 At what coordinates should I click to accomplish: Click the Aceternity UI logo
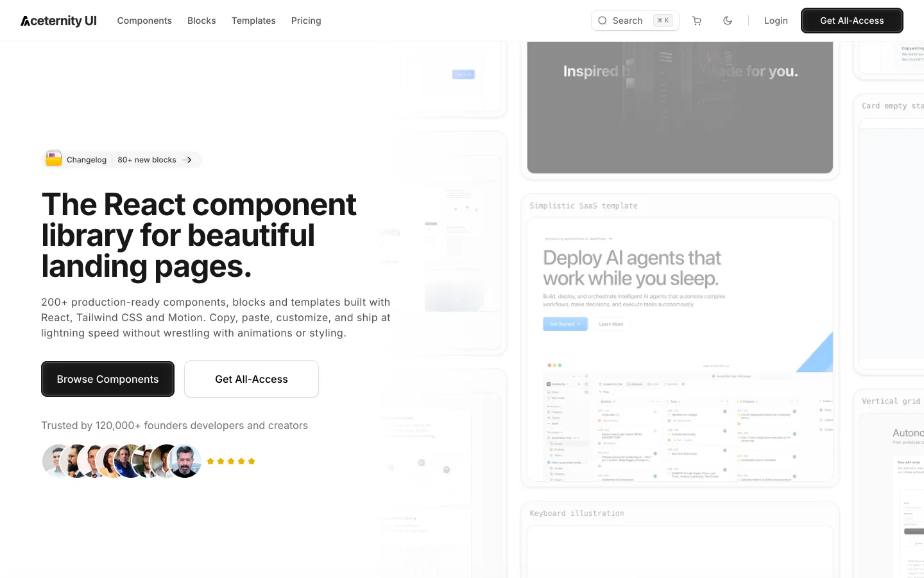pyautogui.click(x=58, y=21)
